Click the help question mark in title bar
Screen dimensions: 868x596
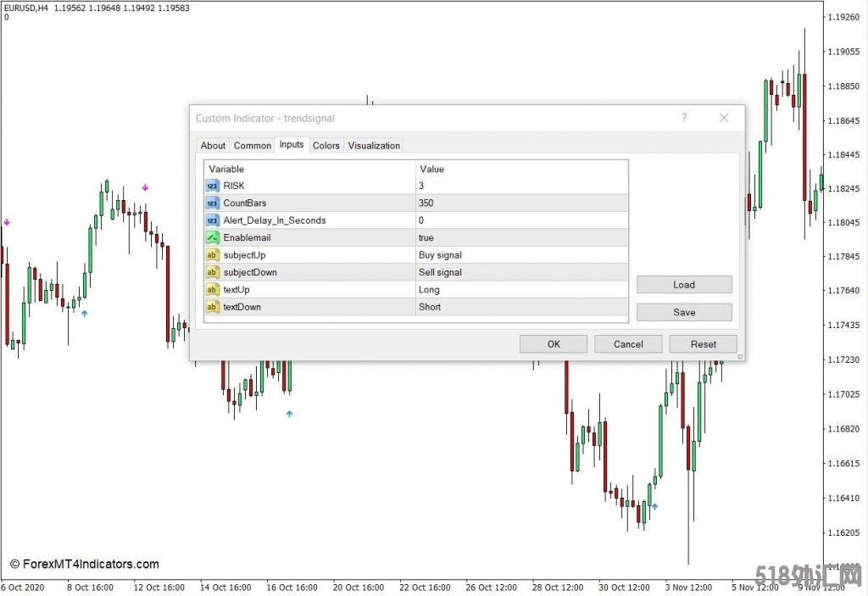click(x=684, y=118)
